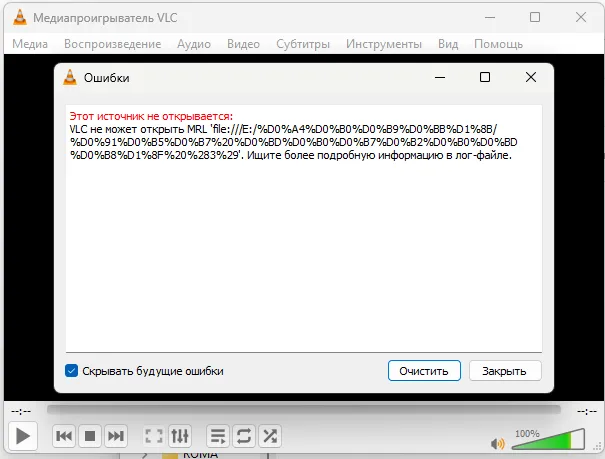This screenshot has height=459, width=605.
Task: Clear errors with Очистить button
Action: point(424,371)
